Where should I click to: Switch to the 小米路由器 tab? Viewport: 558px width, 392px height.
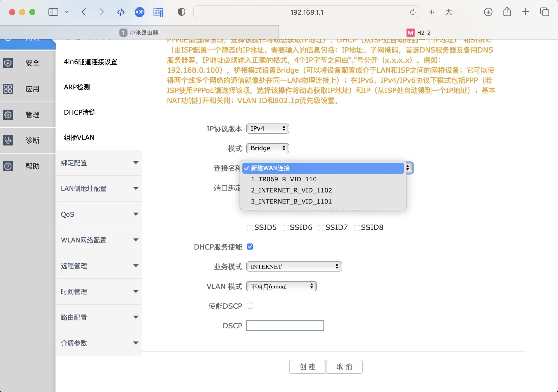(x=139, y=33)
